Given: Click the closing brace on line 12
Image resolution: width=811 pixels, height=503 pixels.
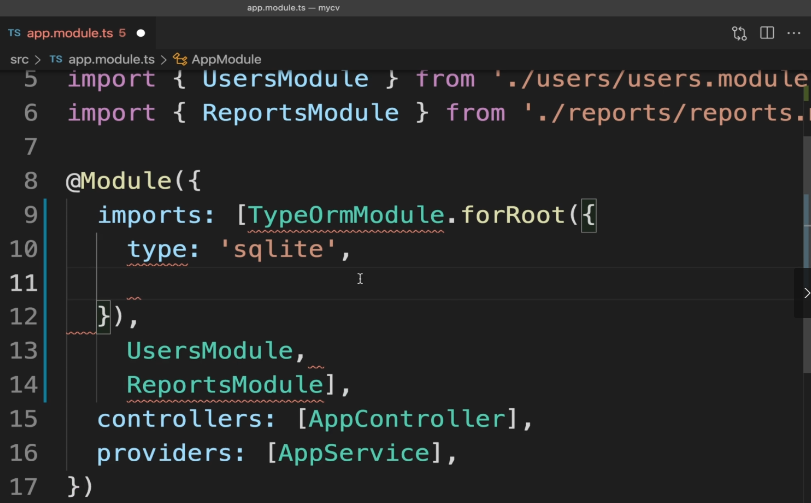Looking at the screenshot, I should 103,316.
